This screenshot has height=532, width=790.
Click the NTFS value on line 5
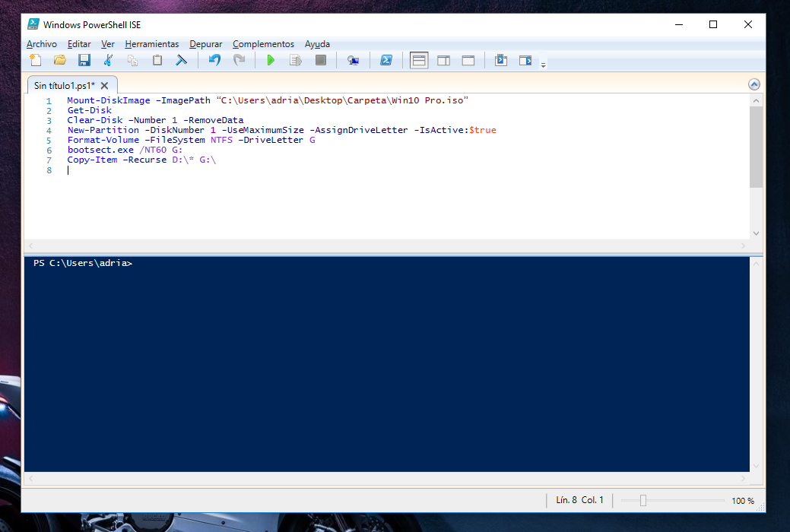coord(222,140)
